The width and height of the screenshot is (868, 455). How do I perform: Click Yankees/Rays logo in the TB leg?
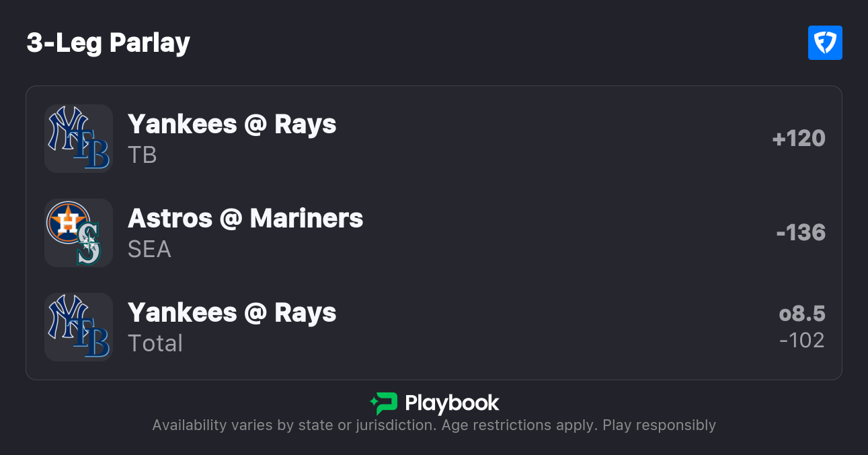click(x=79, y=139)
